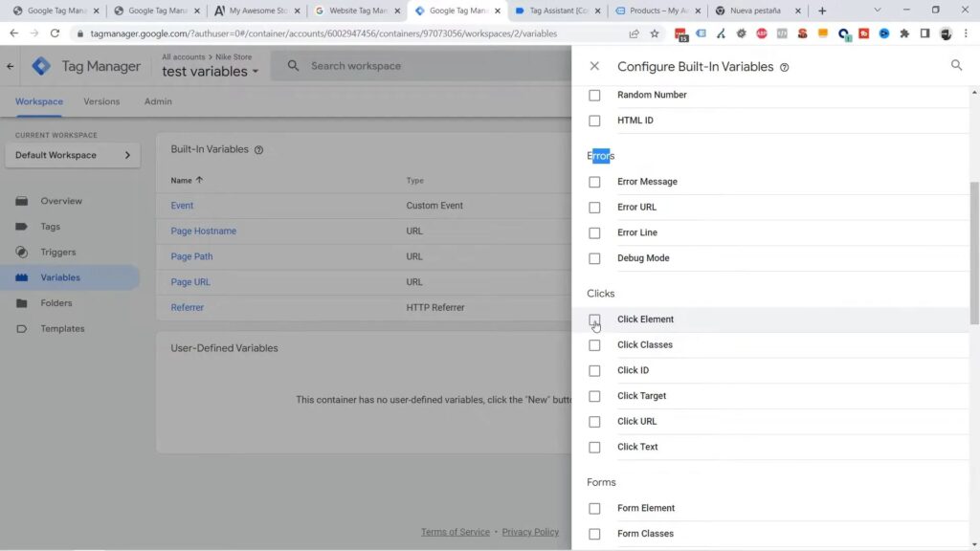The height and width of the screenshot is (551, 980).
Task: Switch to the Tag Assistant browser tab
Action: click(x=556, y=11)
